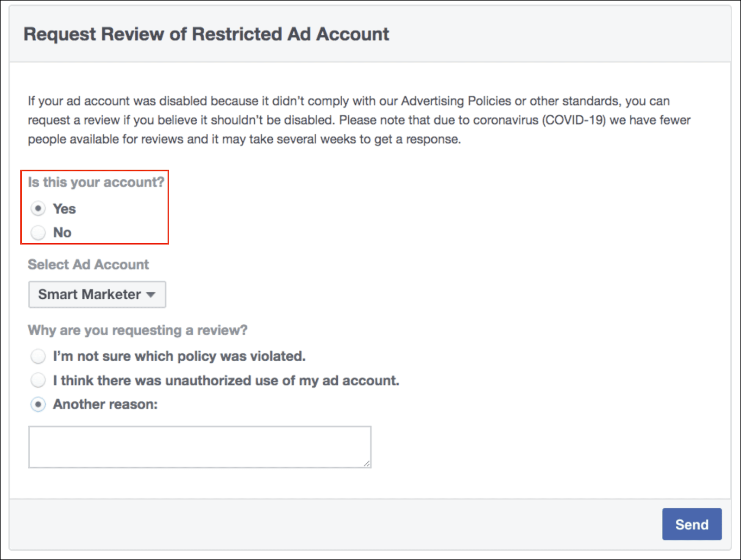Choose radio circle for unauthorized ad account use
741x560 pixels.
pyautogui.click(x=38, y=380)
